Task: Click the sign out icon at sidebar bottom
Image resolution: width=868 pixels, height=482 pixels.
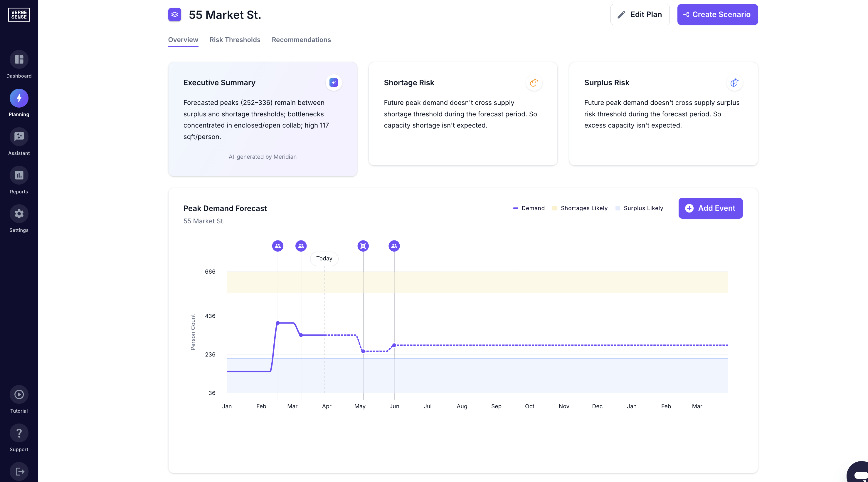Action: (x=19, y=471)
